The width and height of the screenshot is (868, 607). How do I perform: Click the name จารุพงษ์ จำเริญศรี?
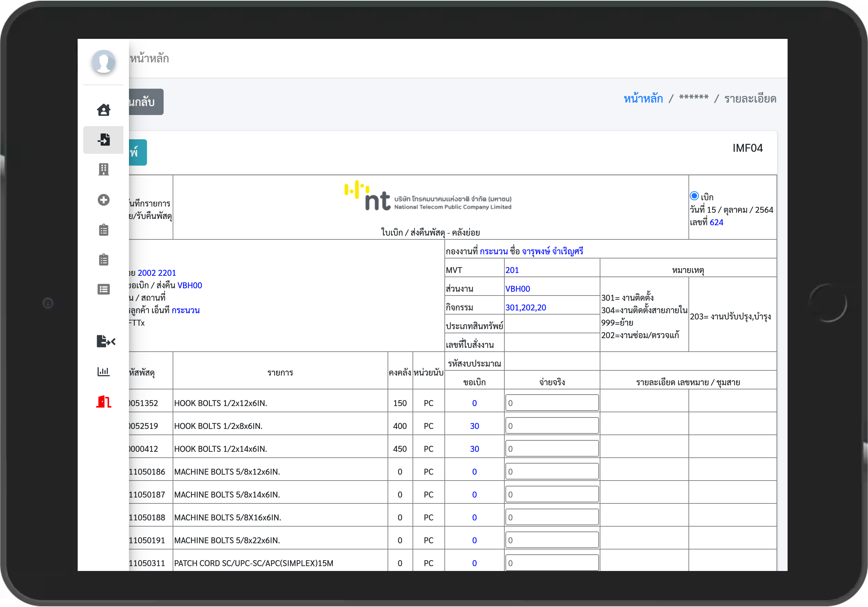(x=552, y=251)
